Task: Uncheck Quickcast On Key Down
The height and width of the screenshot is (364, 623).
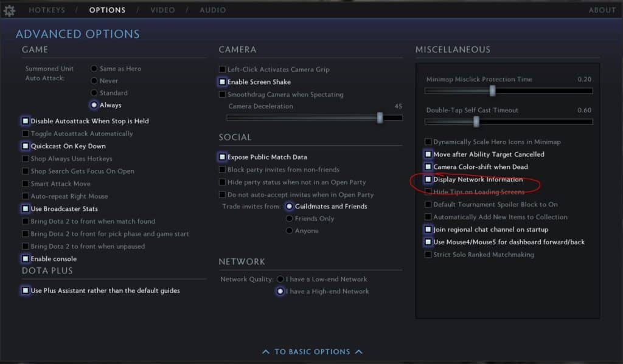Action: 24,146
